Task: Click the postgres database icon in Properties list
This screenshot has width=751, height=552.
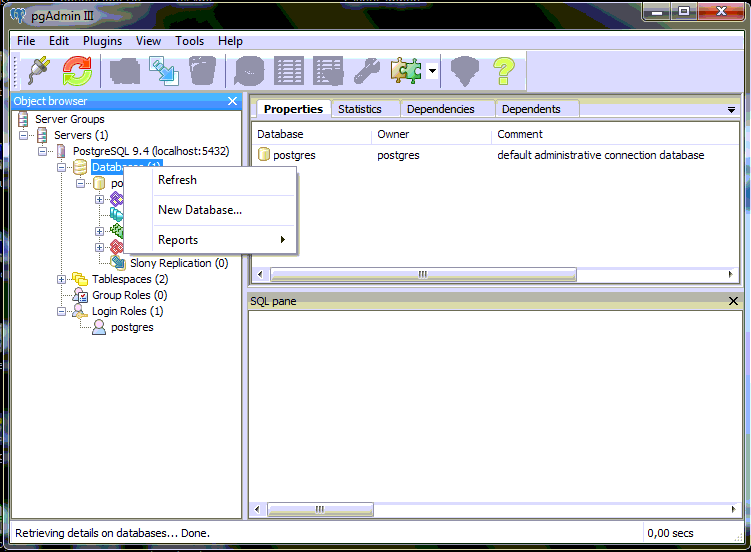Action: (x=263, y=154)
